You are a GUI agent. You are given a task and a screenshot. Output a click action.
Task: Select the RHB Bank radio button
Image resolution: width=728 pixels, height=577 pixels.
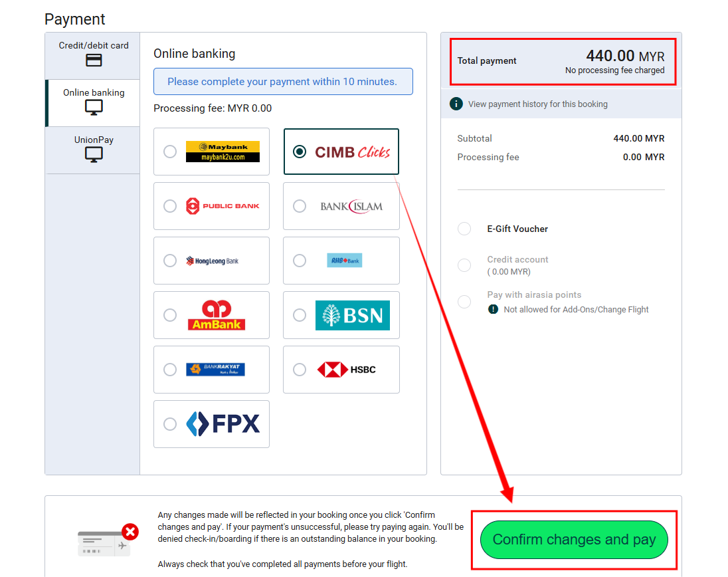(x=300, y=261)
